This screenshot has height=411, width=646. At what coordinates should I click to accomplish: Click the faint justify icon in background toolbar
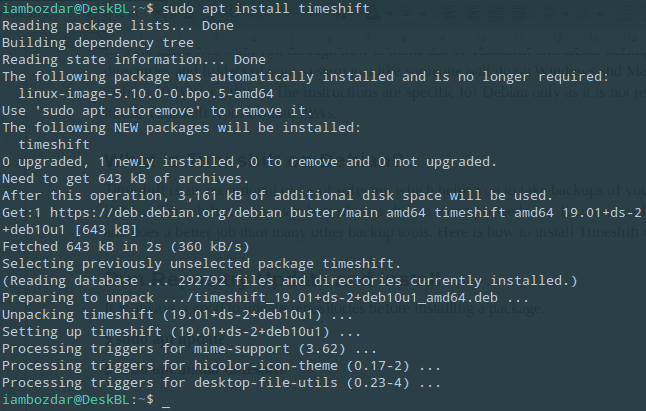pos(519,12)
